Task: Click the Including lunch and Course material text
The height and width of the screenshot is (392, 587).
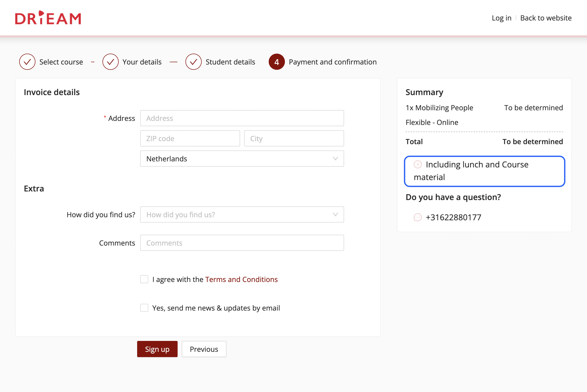Action: click(471, 171)
